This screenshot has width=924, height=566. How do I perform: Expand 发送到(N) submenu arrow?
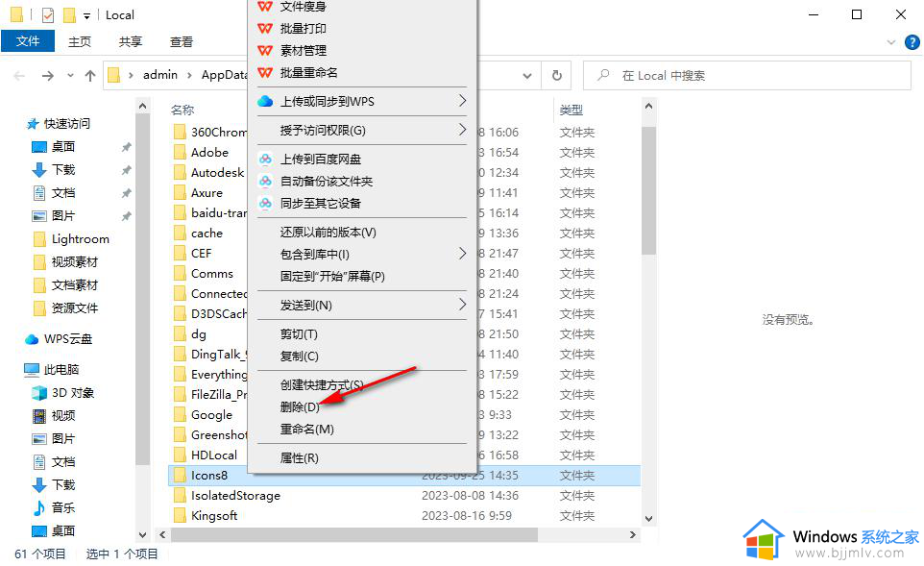click(463, 305)
